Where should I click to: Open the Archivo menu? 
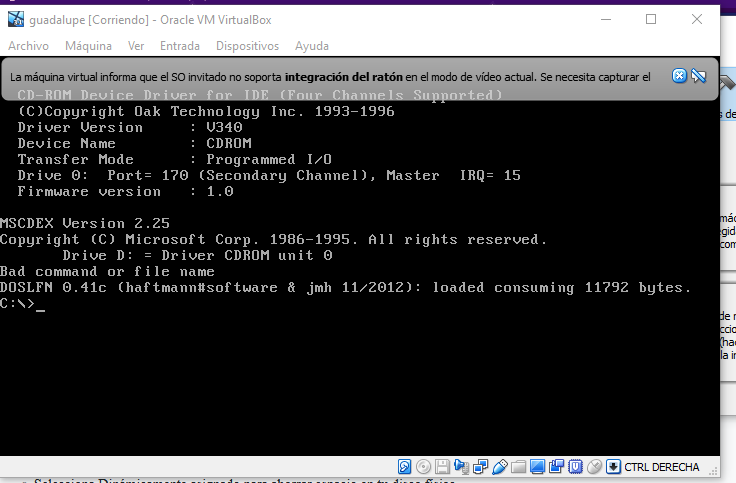coord(28,46)
